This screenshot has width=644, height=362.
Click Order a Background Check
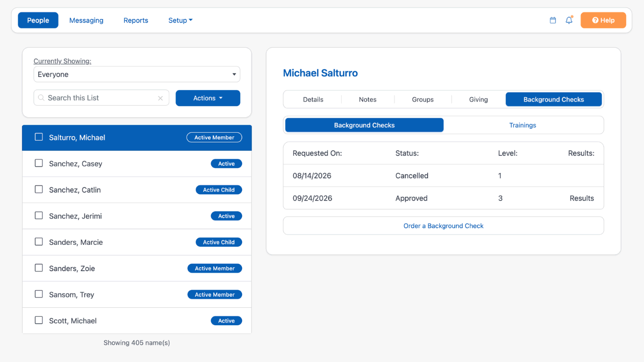tap(443, 226)
